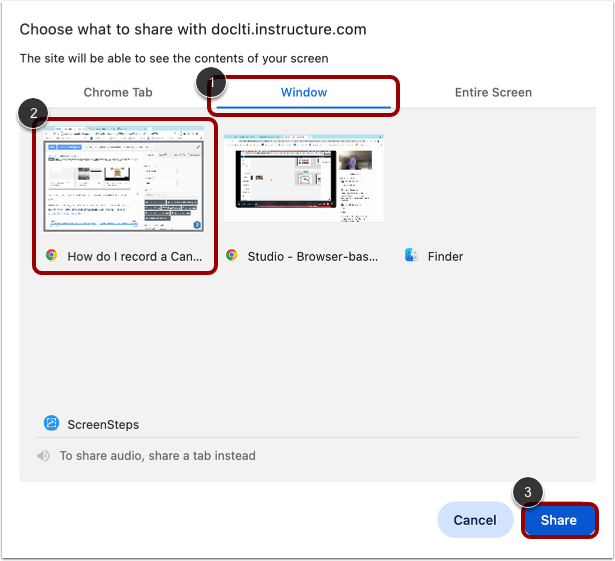Screen dimensions: 615x561
Task: Click the Chrome icon beside 'Studio - Browser-bas...'
Action: click(x=232, y=255)
